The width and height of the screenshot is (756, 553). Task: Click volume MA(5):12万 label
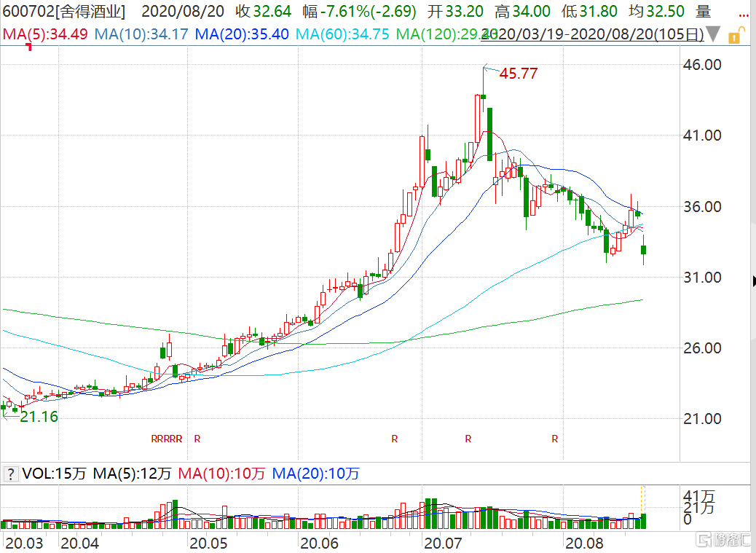[x=132, y=474]
